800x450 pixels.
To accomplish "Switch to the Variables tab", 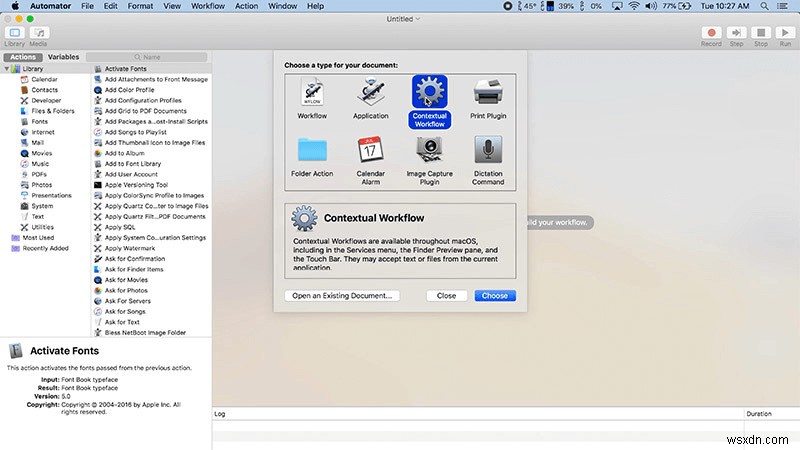I will tap(63, 57).
